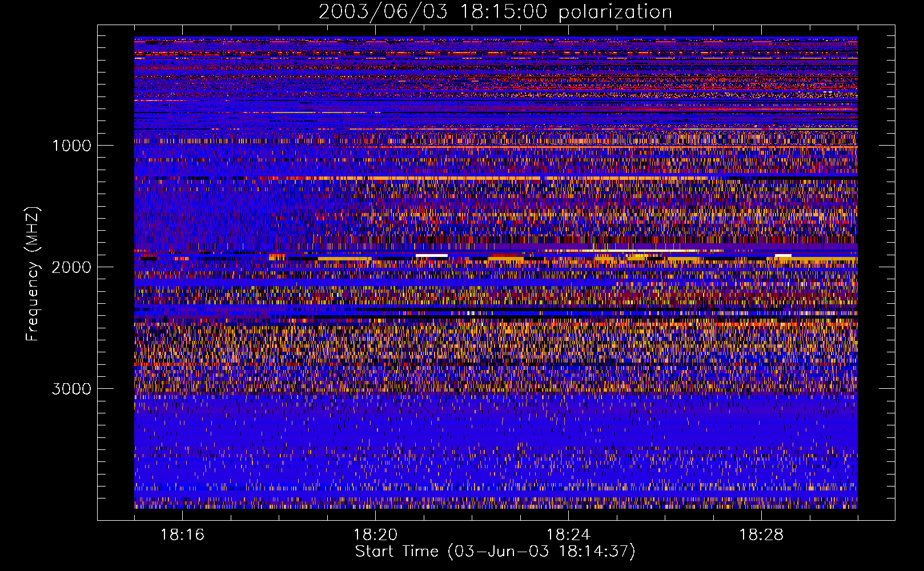The width and height of the screenshot is (924, 571).
Task: Click the "Start Time (03-Jun-03 18:14:37)" label
Action: (495, 552)
